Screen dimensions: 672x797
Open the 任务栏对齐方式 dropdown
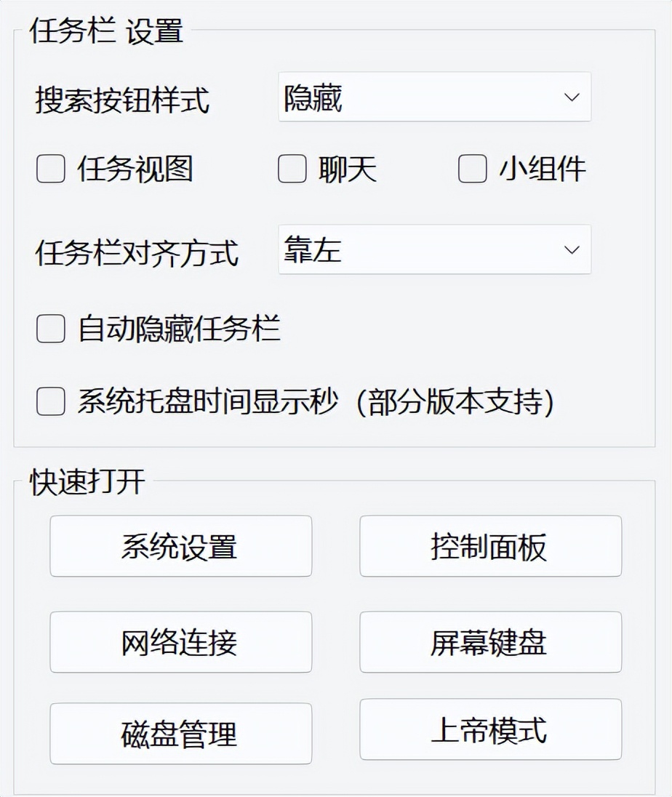coord(433,250)
